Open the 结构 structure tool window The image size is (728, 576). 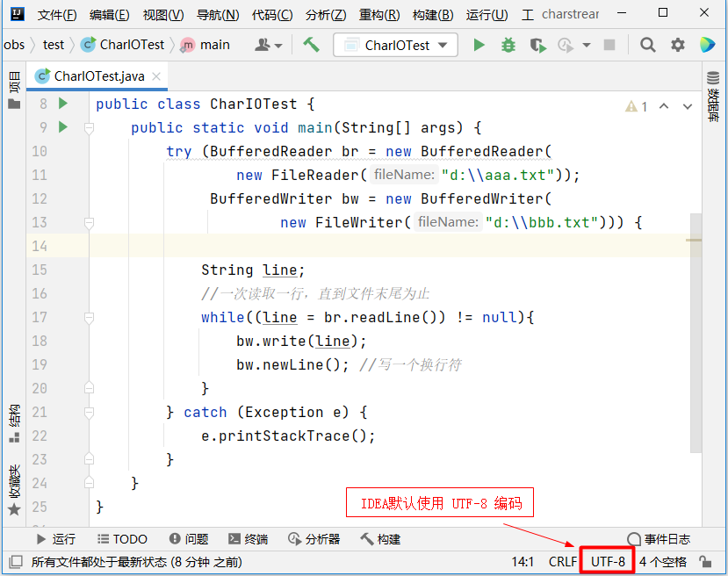[x=14, y=423]
